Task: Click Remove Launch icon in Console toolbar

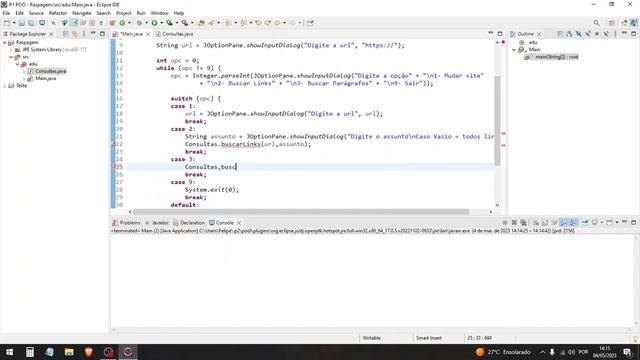Action: [x=514, y=222]
